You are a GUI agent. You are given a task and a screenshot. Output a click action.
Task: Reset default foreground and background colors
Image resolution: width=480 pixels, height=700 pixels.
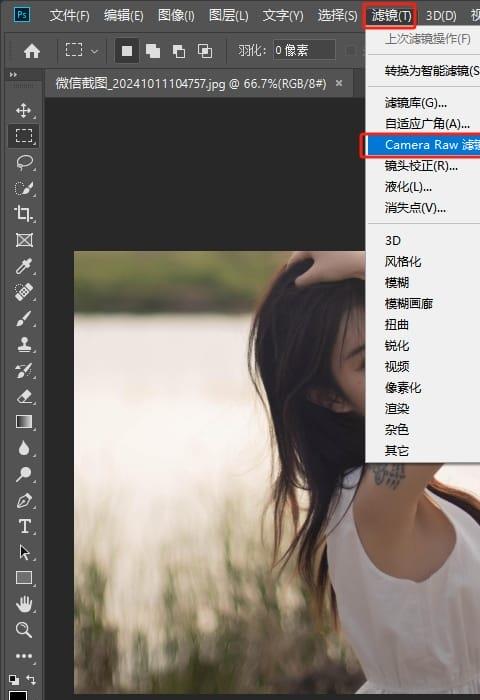[x=14, y=679]
